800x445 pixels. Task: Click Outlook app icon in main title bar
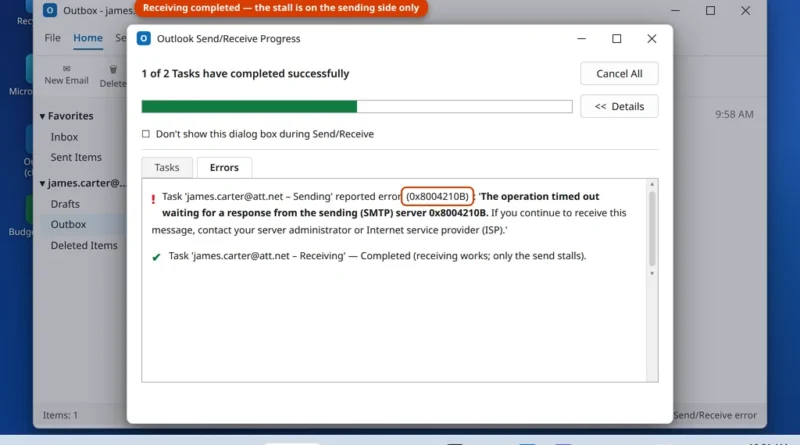(x=50, y=10)
